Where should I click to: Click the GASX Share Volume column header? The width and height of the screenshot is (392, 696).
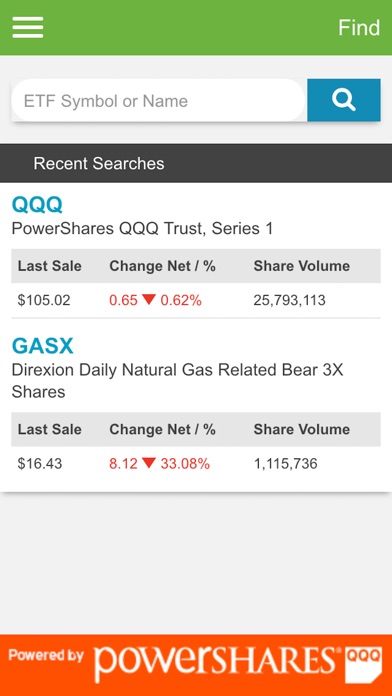coord(301,429)
